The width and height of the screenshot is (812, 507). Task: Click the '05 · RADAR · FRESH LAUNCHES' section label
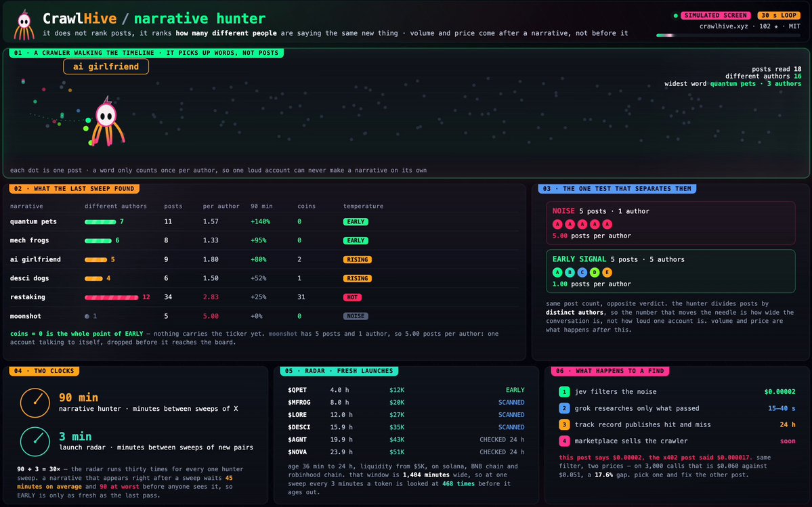[339, 371]
